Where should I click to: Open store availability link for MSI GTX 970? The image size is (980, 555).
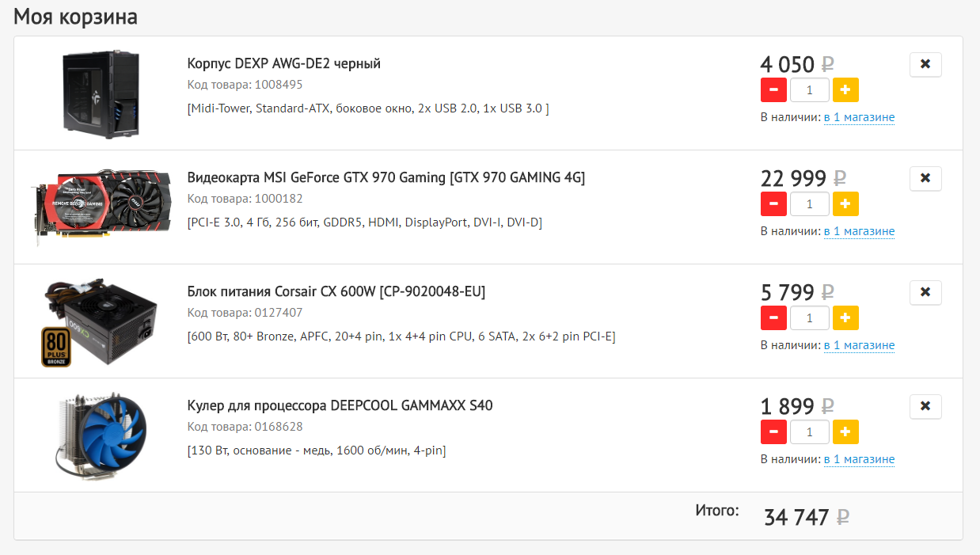[859, 231]
